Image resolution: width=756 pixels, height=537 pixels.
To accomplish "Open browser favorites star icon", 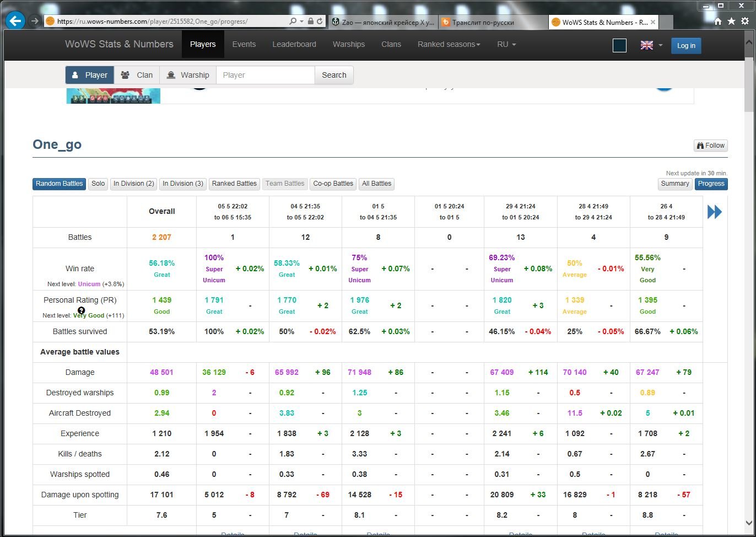I will click(731, 21).
